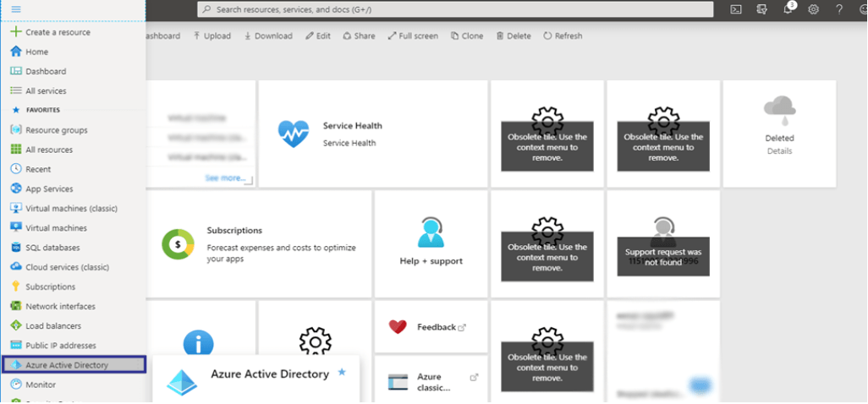
Task: Edit the dashboard
Action: pyautogui.click(x=318, y=36)
